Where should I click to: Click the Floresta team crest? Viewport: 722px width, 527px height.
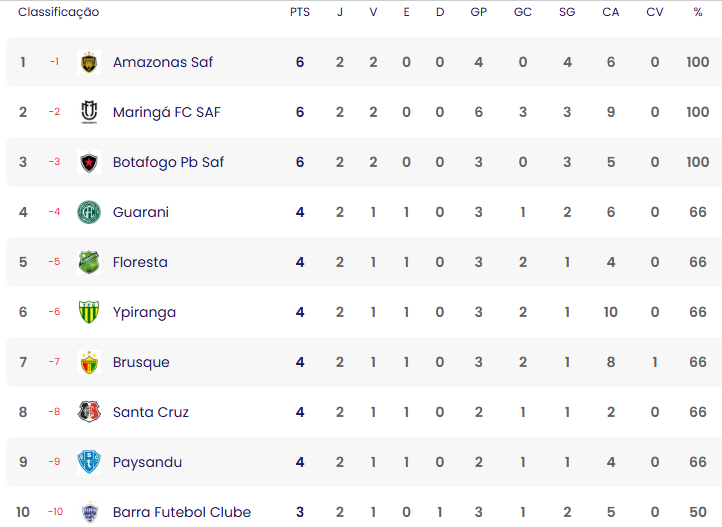tap(89, 262)
